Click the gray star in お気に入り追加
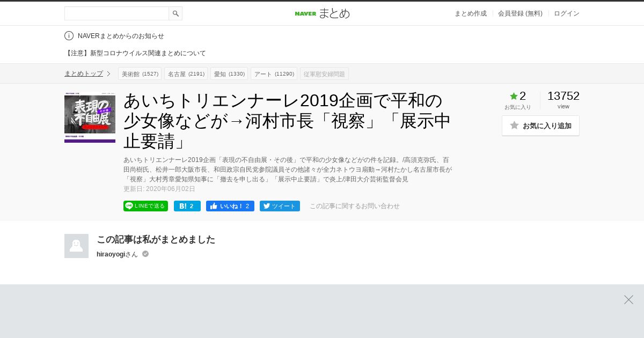The height and width of the screenshot is (338, 644). coord(514,125)
